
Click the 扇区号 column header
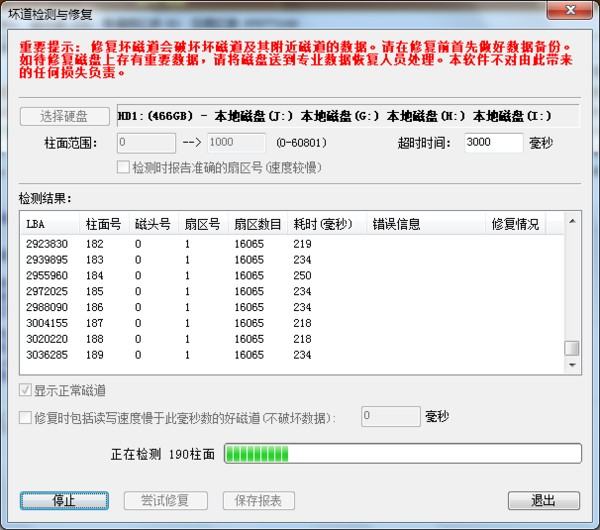click(204, 224)
